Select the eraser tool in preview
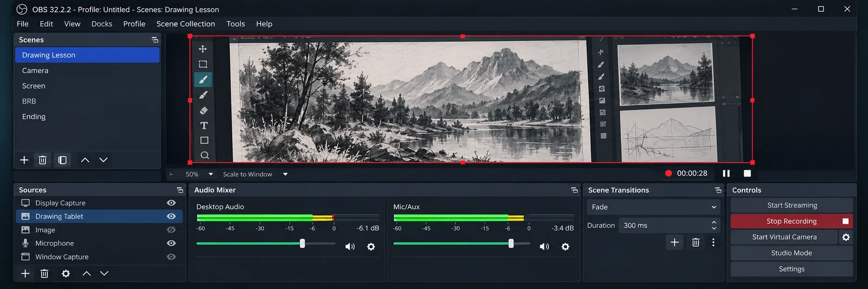868x289 pixels. click(x=203, y=111)
